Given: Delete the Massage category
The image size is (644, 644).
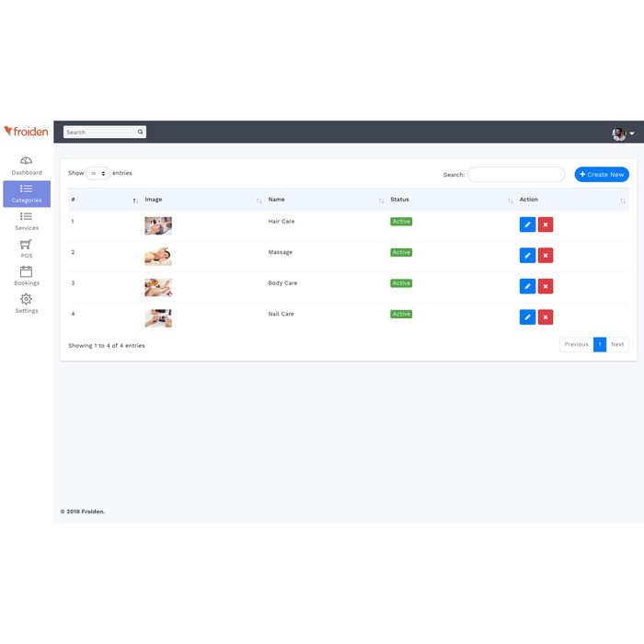Looking at the screenshot, I should (x=546, y=256).
